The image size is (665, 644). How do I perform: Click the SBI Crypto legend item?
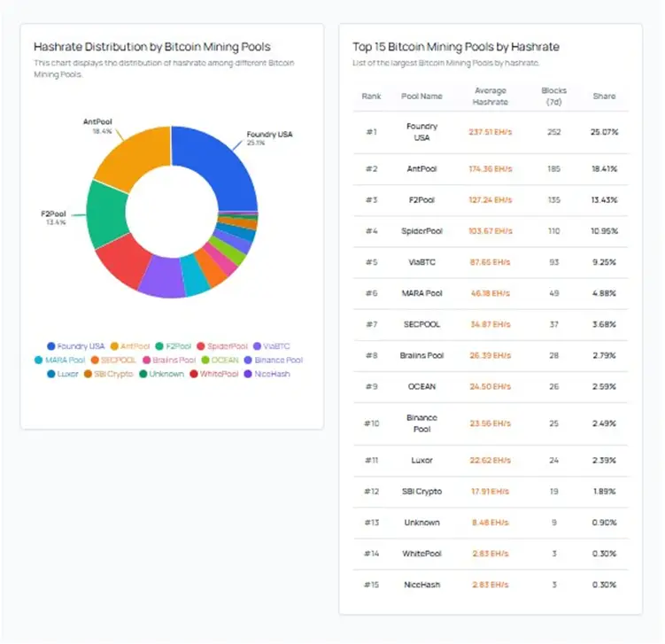(109, 374)
